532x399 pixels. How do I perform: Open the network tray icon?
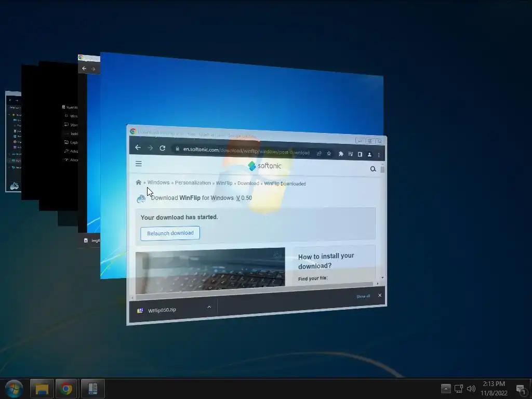(x=459, y=389)
